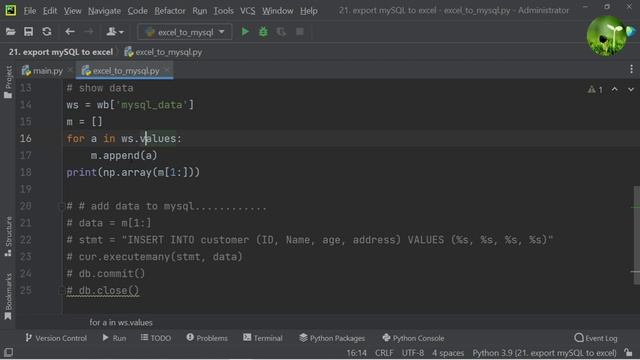Open the File menu
The width and height of the screenshot is (640, 360).
[30, 11]
